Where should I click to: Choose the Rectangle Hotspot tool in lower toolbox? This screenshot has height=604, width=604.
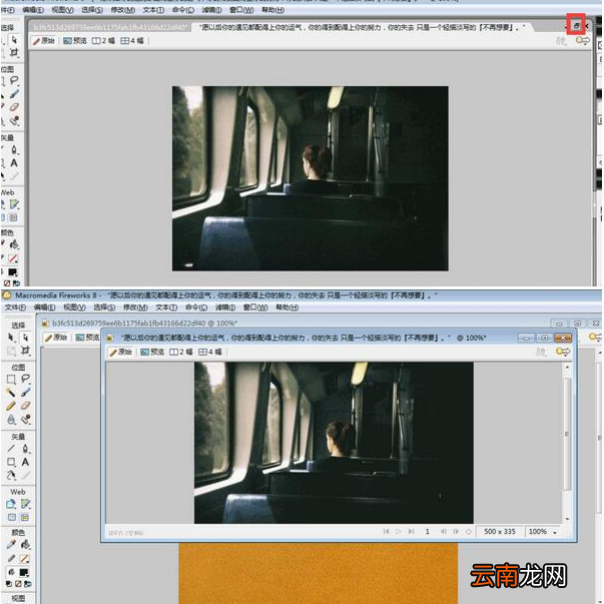click(11, 504)
